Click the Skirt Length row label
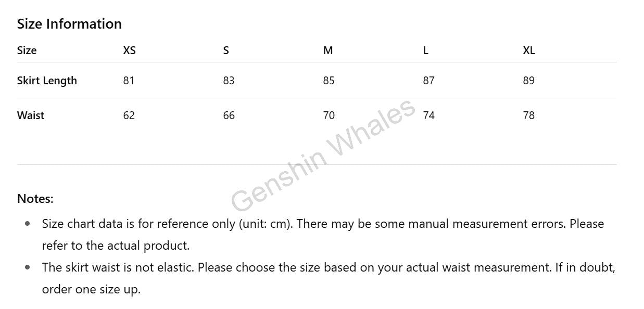 [x=47, y=81]
